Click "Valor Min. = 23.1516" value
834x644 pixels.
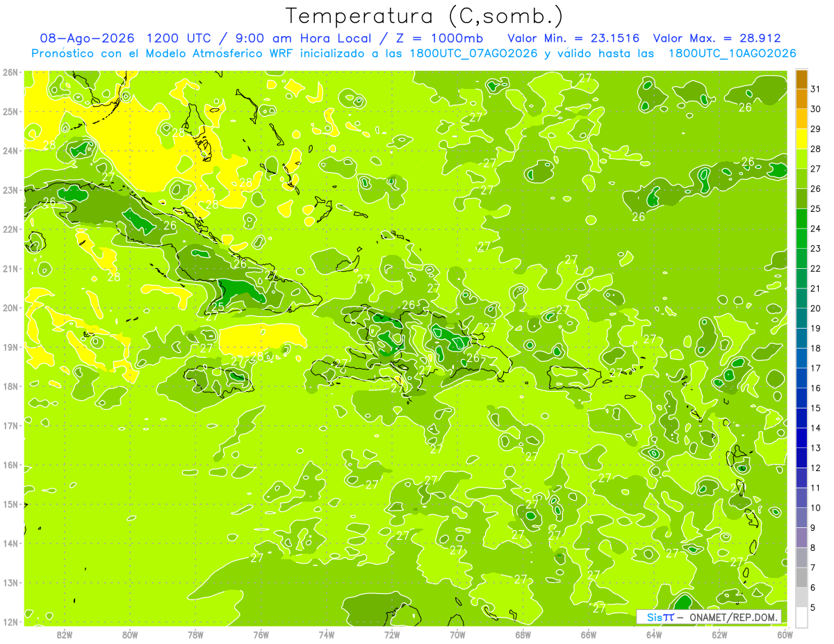coord(573,39)
